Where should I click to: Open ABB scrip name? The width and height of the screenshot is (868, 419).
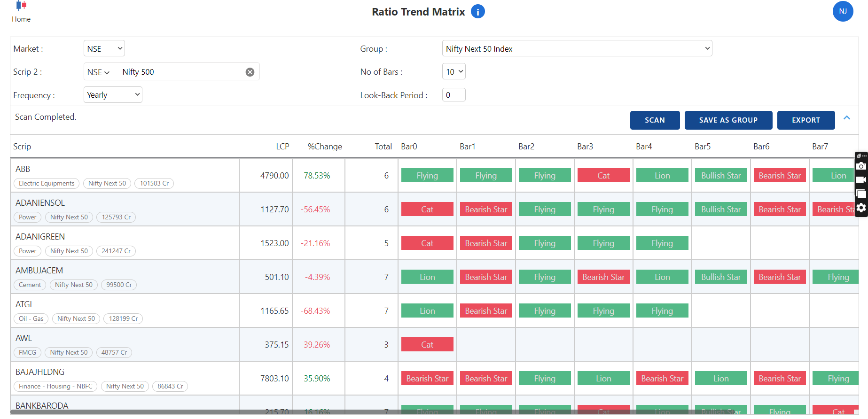click(23, 169)
